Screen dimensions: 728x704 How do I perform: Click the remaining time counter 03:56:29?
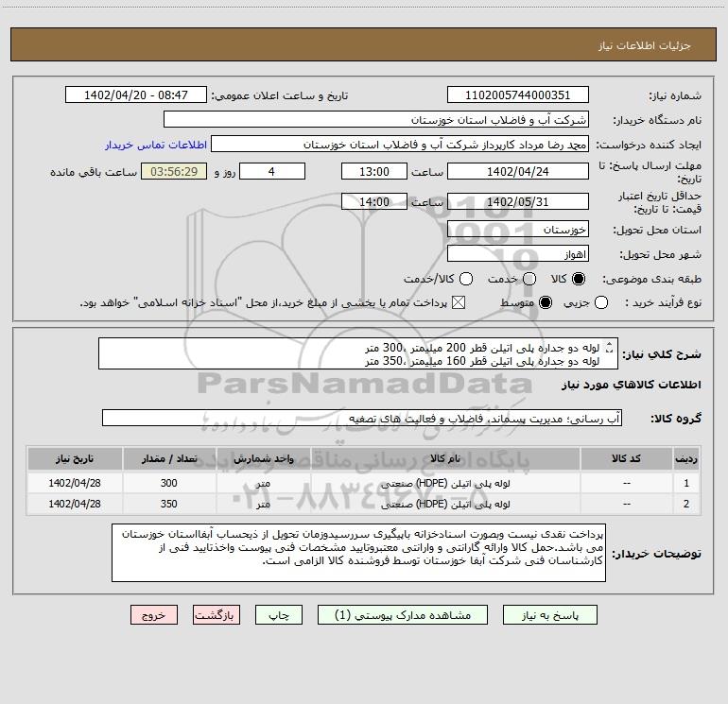pyautogui.click(x=174, y=171)
